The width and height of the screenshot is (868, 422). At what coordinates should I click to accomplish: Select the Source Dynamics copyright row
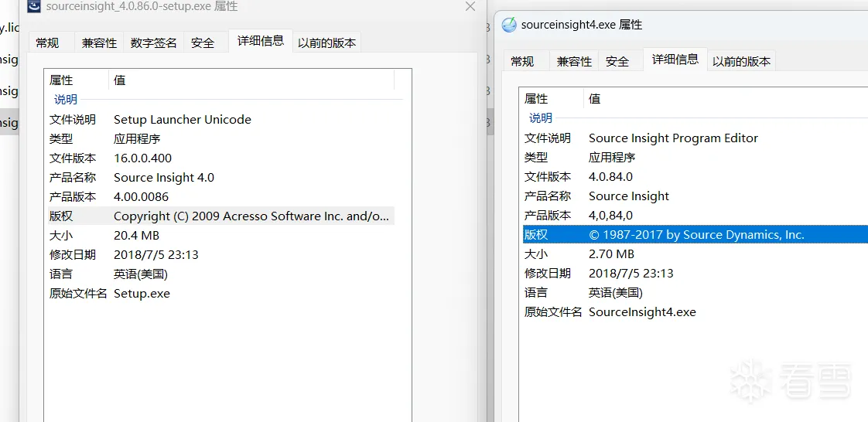pyautogui.click(x=695, y=234)
